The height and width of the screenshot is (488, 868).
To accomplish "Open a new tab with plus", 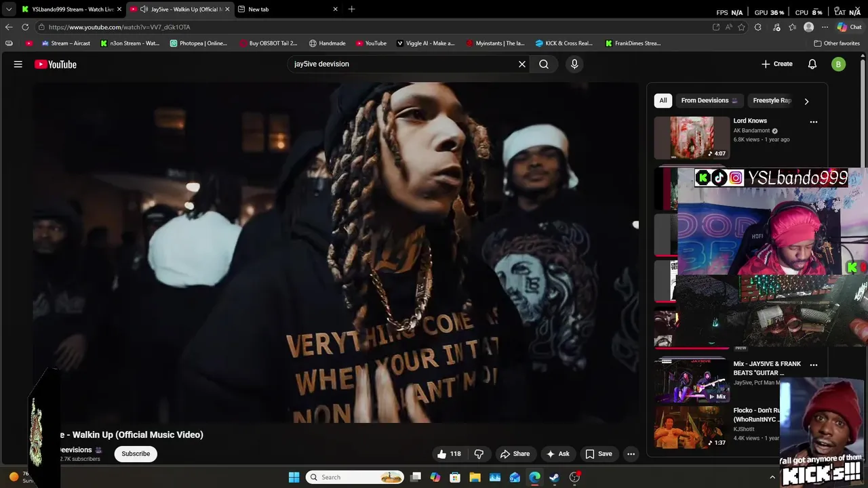I will pyautogui.click(x=351, y=9).
